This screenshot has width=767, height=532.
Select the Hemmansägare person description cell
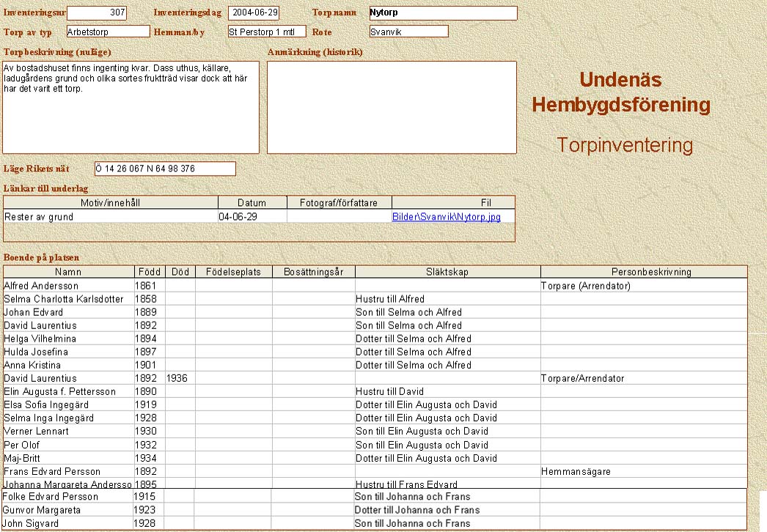click(642, 471)
